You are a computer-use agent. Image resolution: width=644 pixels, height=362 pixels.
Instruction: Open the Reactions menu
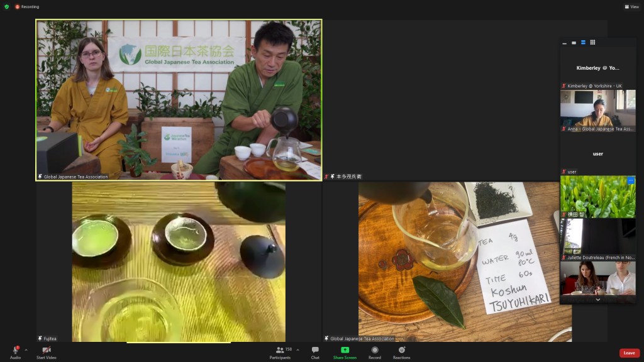[401, 352]
